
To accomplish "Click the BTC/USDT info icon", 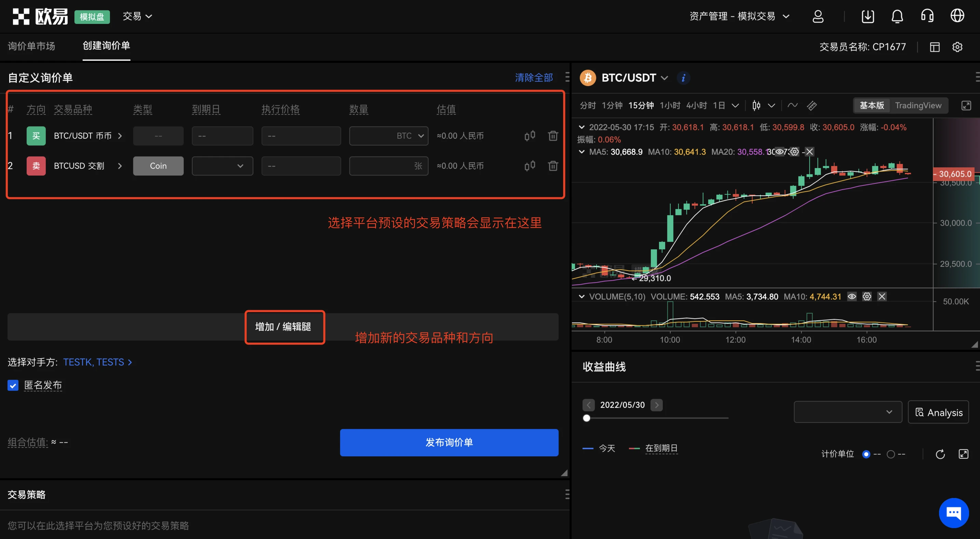I will [683, 78].
